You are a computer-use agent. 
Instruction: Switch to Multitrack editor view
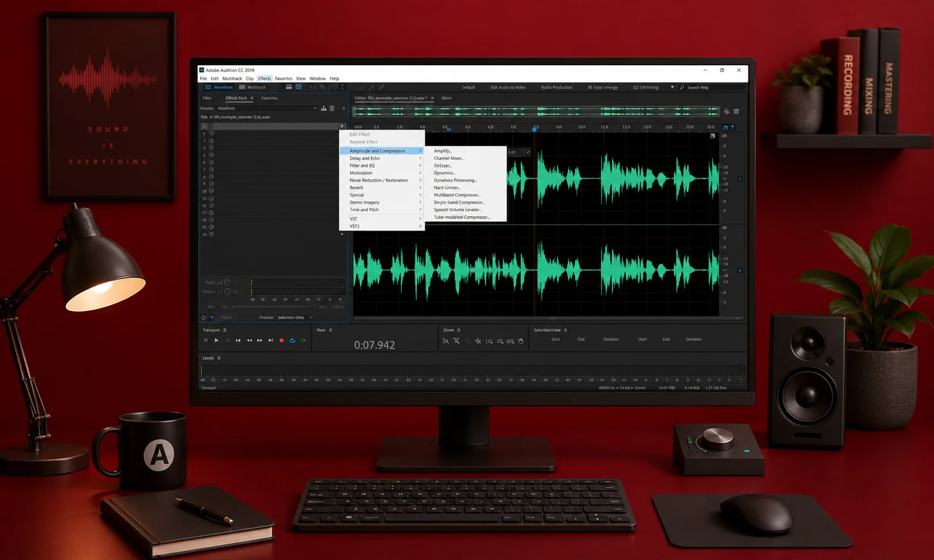tap(253, 87)
